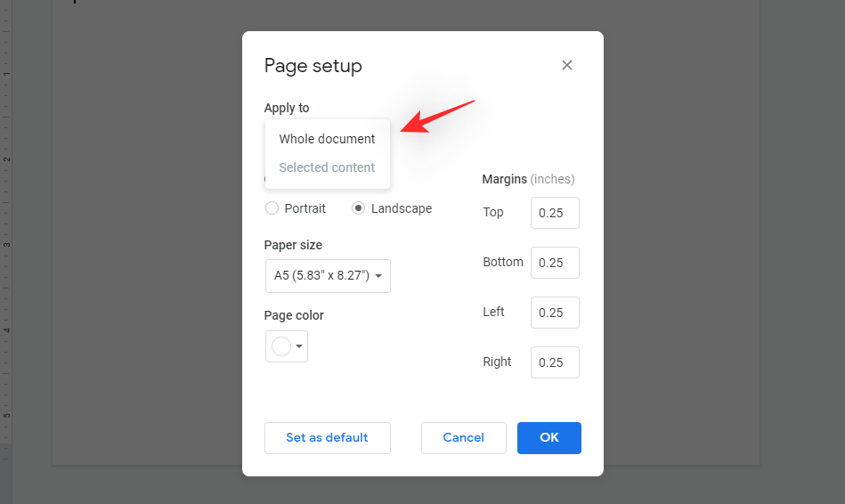Expand the page color picker arrow

(300, 346)
